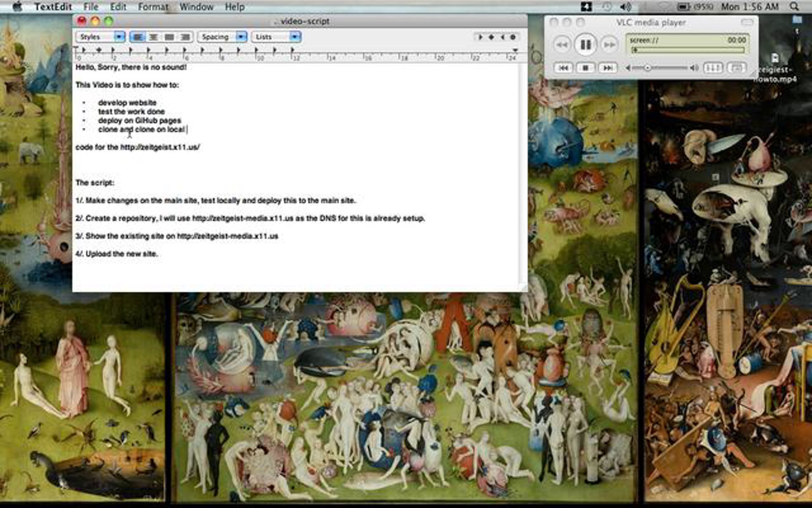
Task: Click the TextEdit window resize handle
Action: click(x=523, y=288)
